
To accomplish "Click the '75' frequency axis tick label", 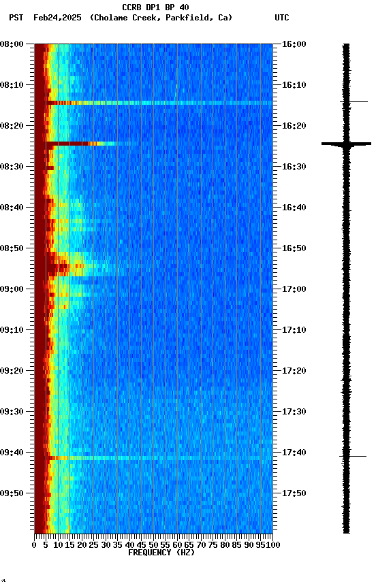I will click(x=213, y=545).
